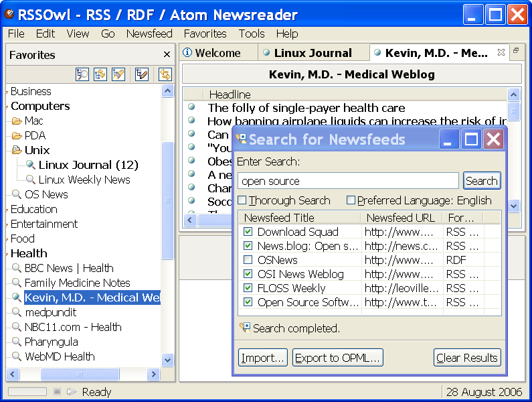Click the Mac folder icon
The height and width of the screenshot is (402, 532).
point(17,121)
